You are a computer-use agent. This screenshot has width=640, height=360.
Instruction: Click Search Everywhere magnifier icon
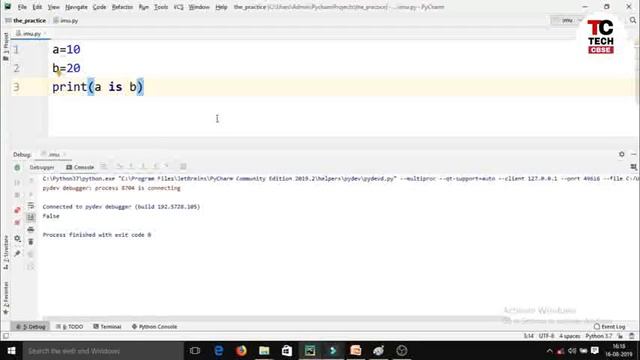[x=633, y=20]
